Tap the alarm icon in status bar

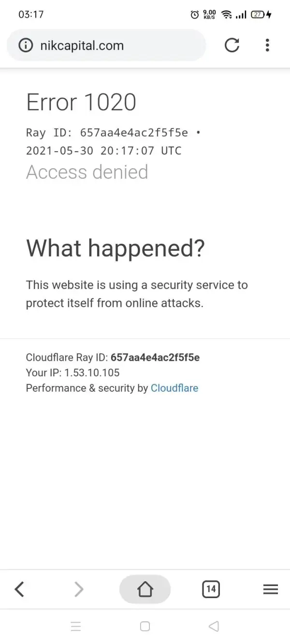[194, 14]
